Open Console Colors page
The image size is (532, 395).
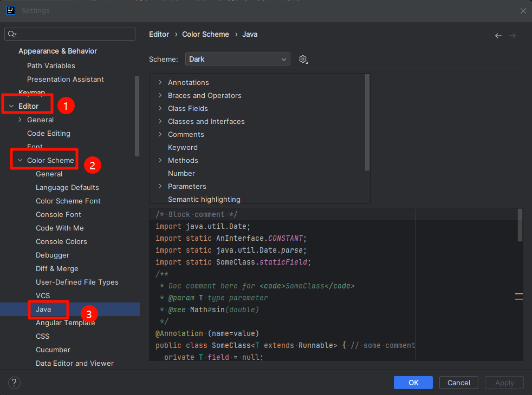coord(61,241)
